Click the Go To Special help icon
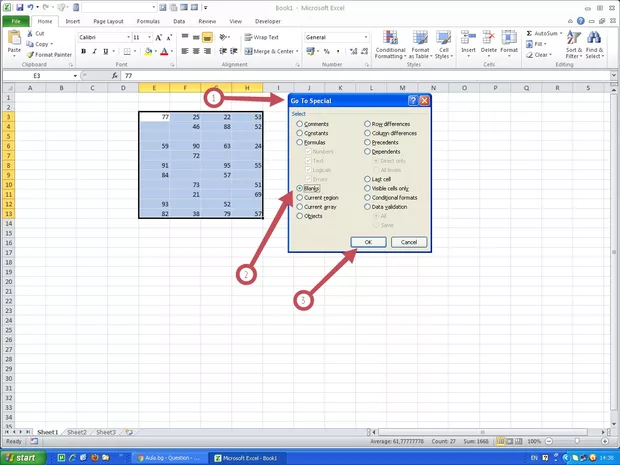The height and width of the screenshot is (465, 620). (412, 101)
